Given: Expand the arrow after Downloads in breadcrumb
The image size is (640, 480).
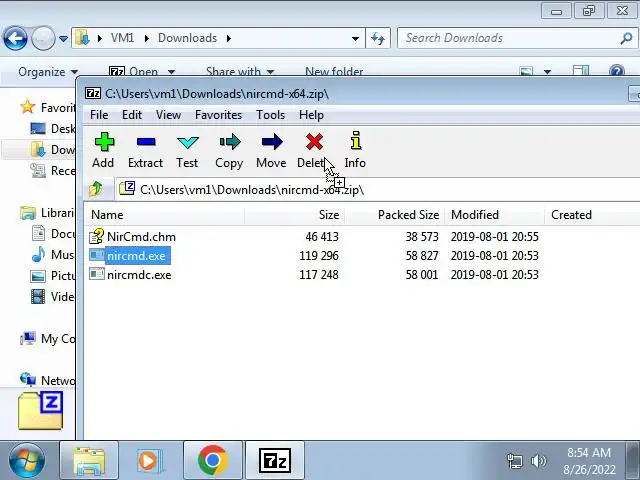Looking at the screenshot, I should click(229, 38).
